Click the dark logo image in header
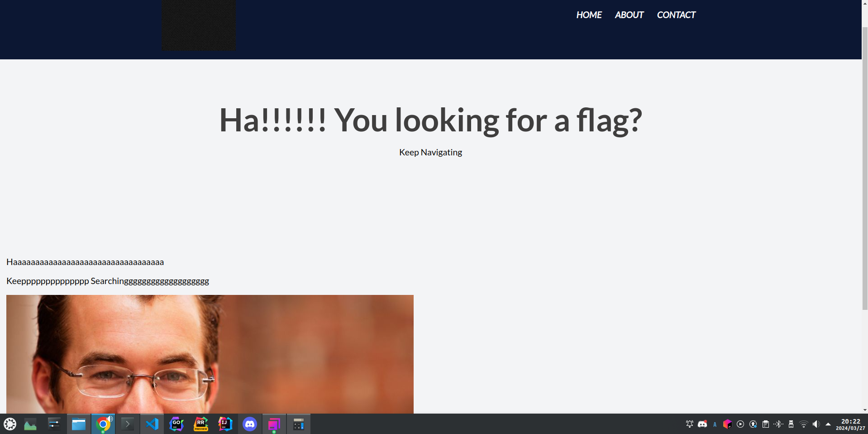This screenshot has height=434, width=868. pyautogui.click(x=199, y=25)
